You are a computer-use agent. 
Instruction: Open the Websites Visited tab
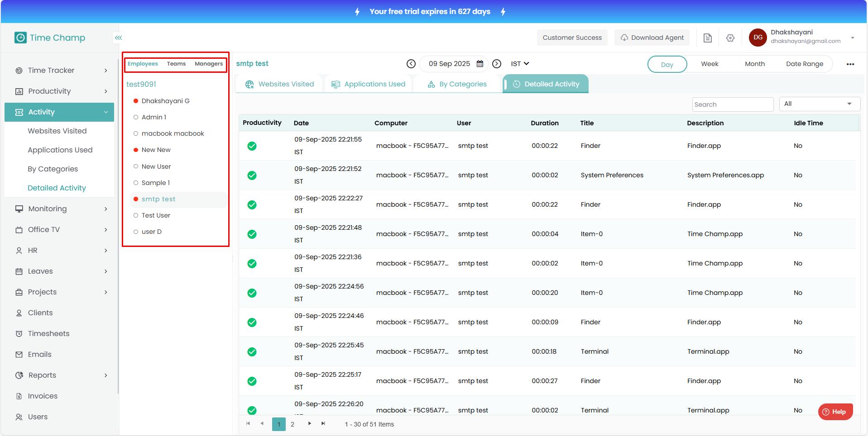click(279, 84)
